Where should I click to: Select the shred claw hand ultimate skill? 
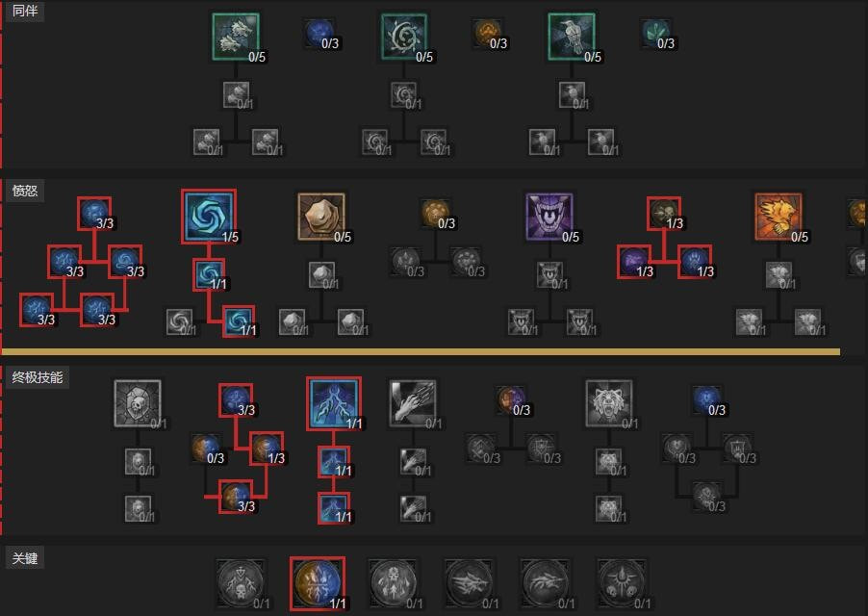click(413, 403)
